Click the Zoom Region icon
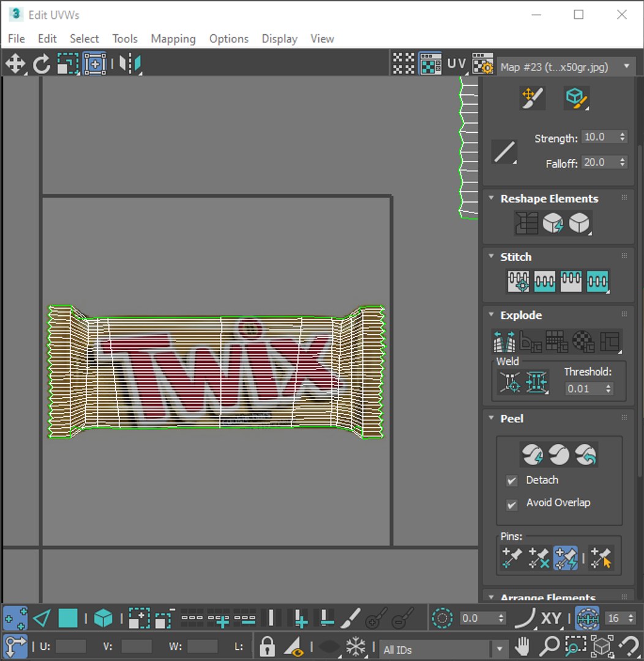The height and width of the screenshot is (661, 644). click(575, 646)
